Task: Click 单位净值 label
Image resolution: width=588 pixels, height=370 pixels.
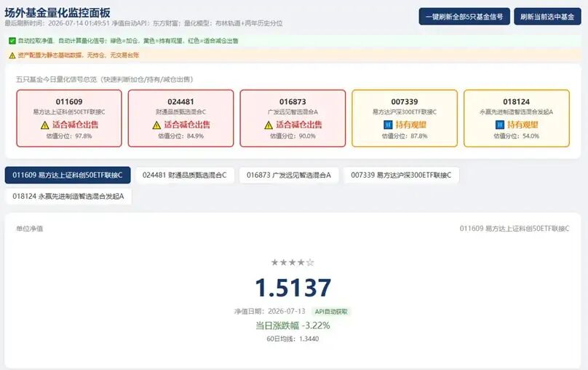Action: tap(30, 229)
